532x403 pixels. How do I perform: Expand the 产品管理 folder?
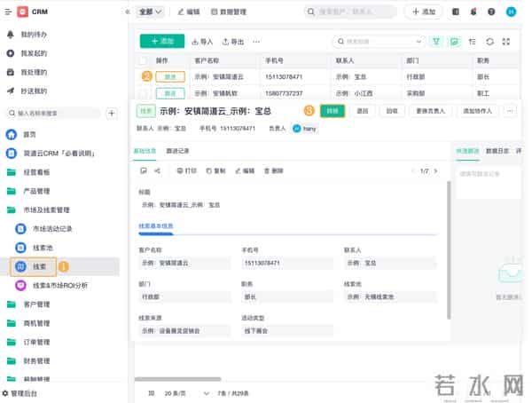29,191
